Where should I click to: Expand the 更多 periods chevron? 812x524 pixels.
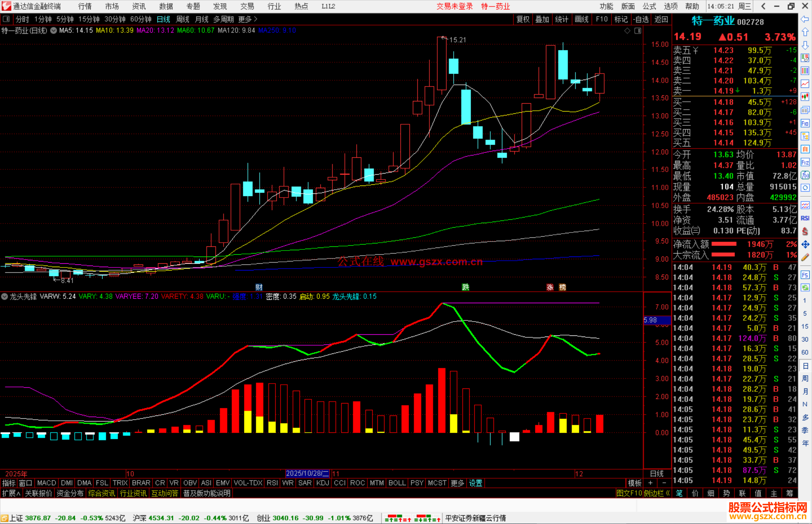tap(256, 19)
